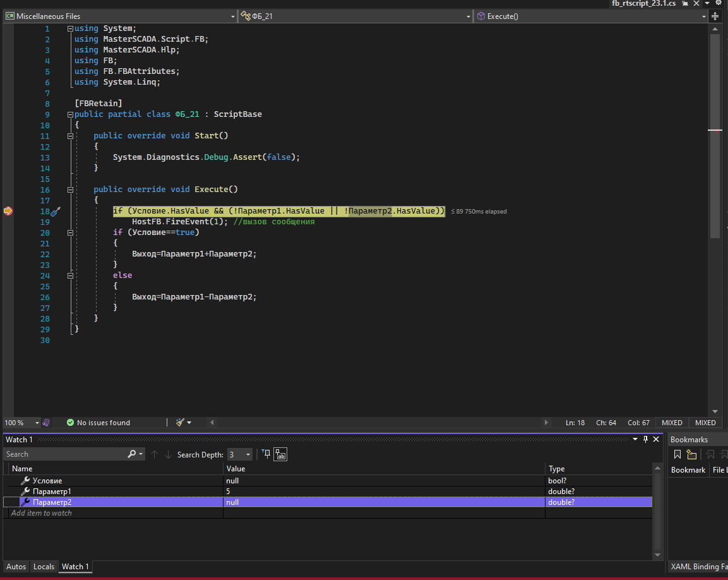Click the editor vertical scrollbar thumb
The height and width of the screenshot is (580, 728).
[715, 137]
